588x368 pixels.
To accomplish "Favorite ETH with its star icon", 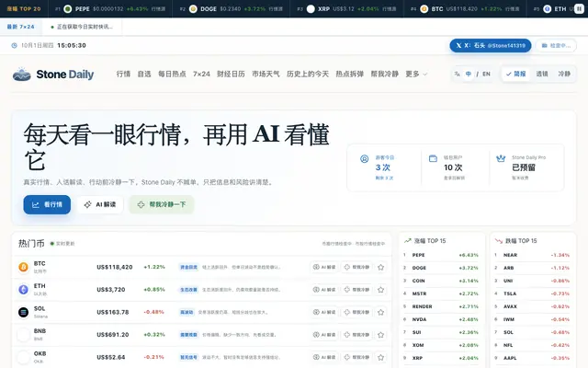I will coord(380,290).
